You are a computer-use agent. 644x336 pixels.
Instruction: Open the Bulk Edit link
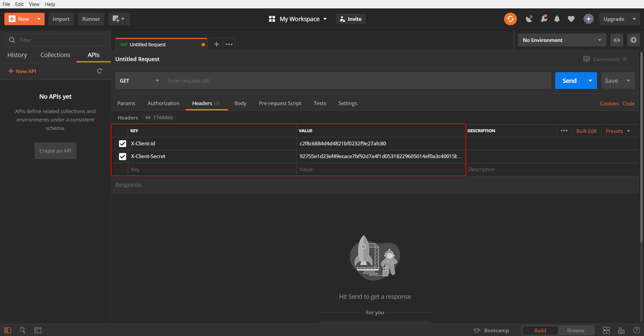(586, 131)
